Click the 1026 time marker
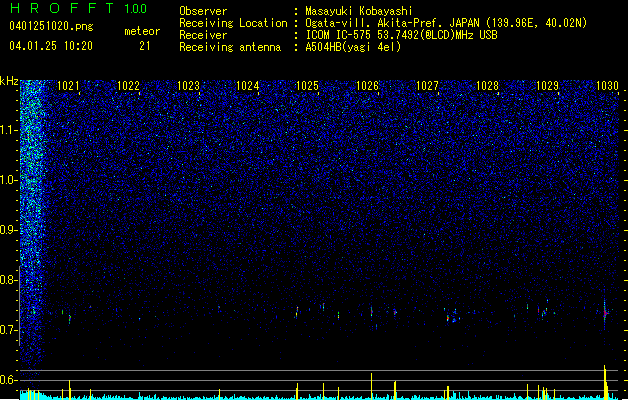629x400 pixels. 367,86
